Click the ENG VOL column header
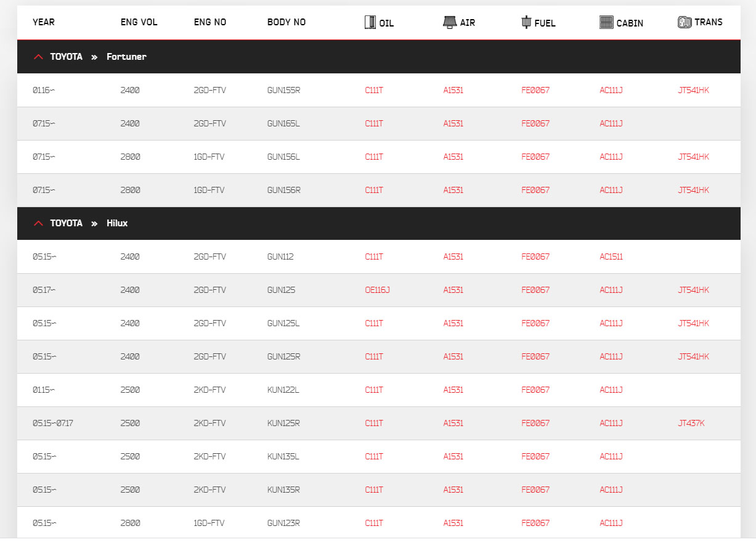Screen dimensions: 756x542 pyautogui.click(x=139, y=22)
